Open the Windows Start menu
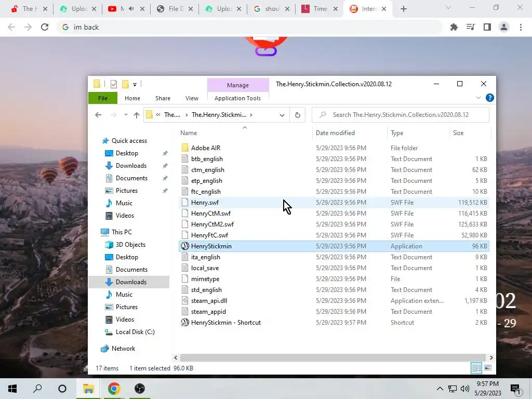Image resolution: width=532 pixels, height=399 pixels. tap(12, 389)
